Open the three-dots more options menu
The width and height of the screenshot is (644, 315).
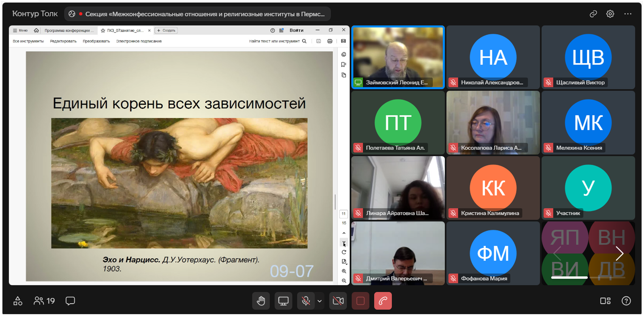(x=627, y=14)
